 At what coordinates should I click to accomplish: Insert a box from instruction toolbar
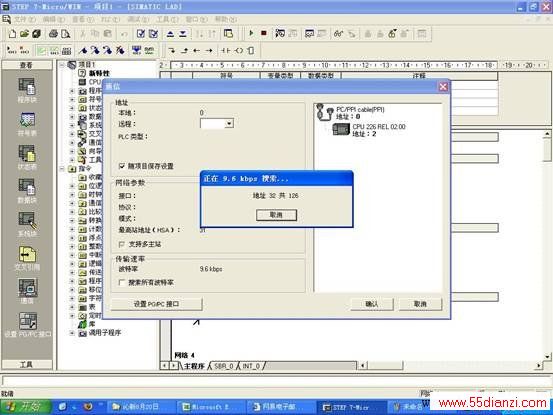click(x=250, y=51)
